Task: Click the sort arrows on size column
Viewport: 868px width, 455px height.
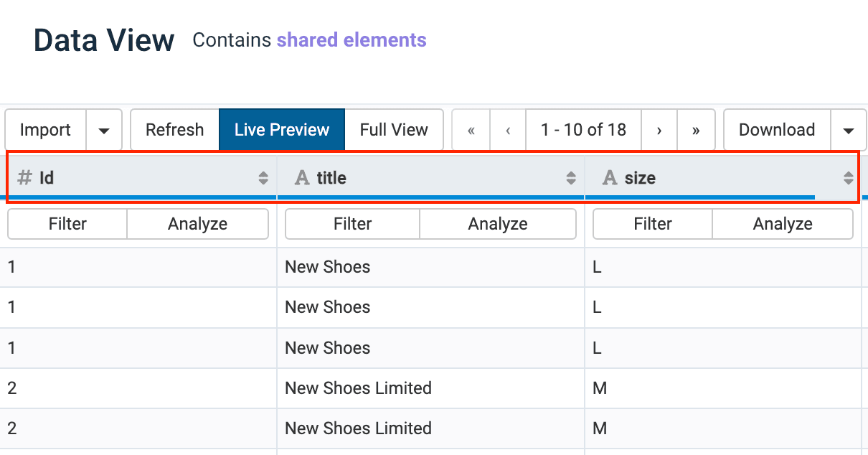Action: (848, 178)
